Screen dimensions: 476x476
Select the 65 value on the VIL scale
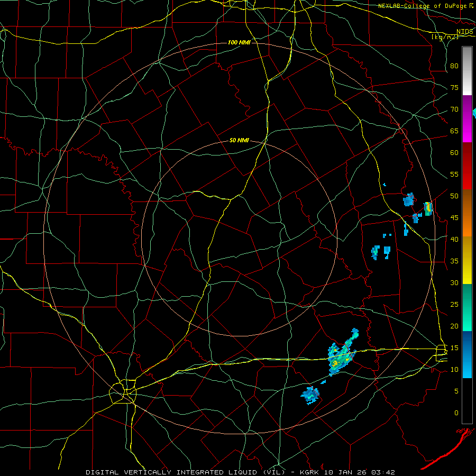[454, 131]
